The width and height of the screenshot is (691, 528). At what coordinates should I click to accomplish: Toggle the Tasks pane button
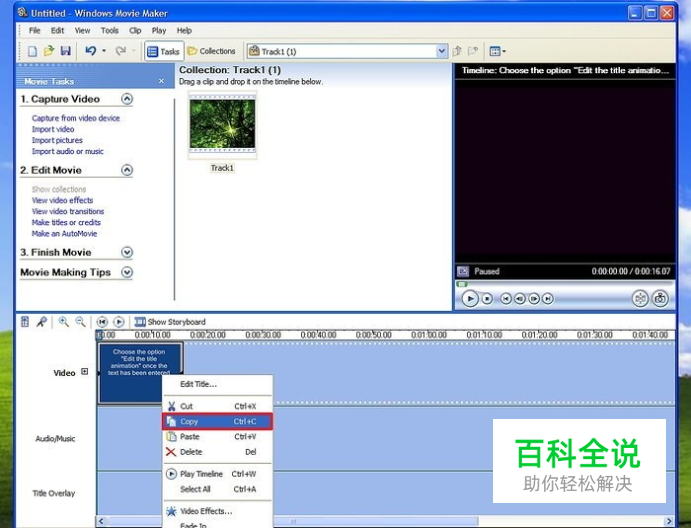[x=163, y=52]
